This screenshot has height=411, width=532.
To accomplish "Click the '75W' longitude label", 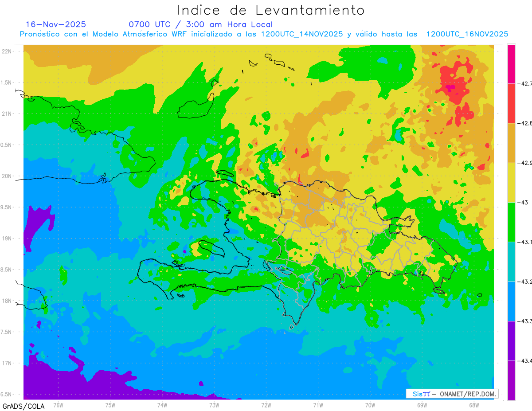I will 110,405.
